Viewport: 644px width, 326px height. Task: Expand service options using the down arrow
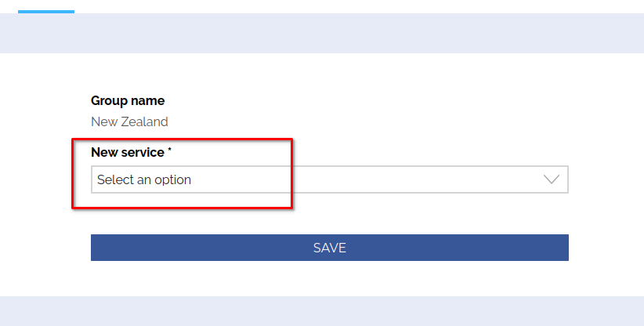552,179
